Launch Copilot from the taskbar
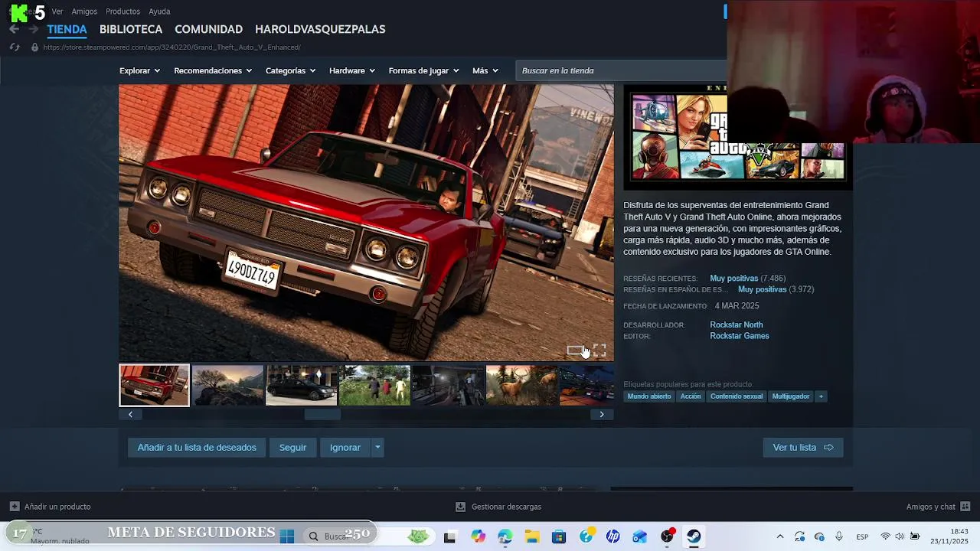Screen dimensions: 980x551 [478, 537]
